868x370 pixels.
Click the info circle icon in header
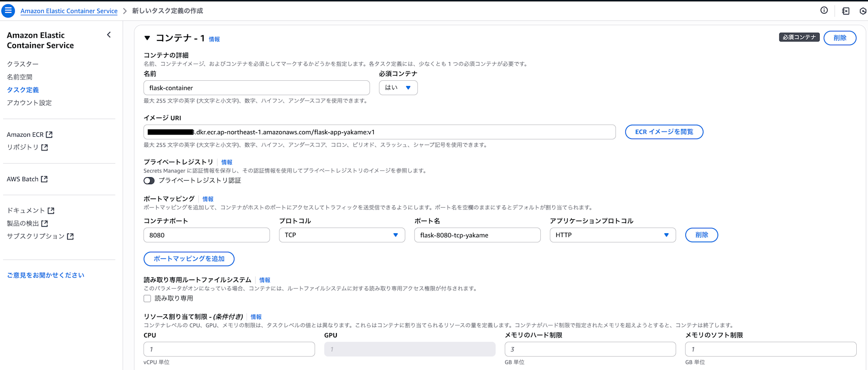pos(824,11)
